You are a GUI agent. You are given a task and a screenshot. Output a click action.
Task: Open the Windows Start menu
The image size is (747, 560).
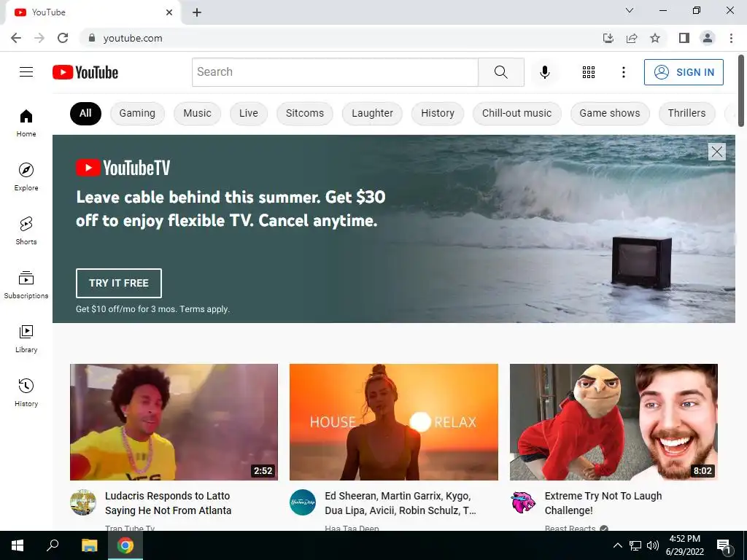18,545
